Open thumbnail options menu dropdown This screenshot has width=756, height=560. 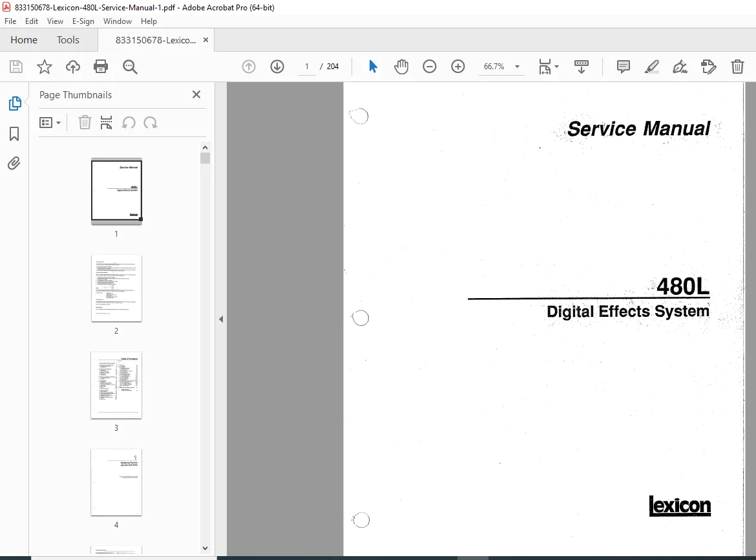(x=50, y=123)
